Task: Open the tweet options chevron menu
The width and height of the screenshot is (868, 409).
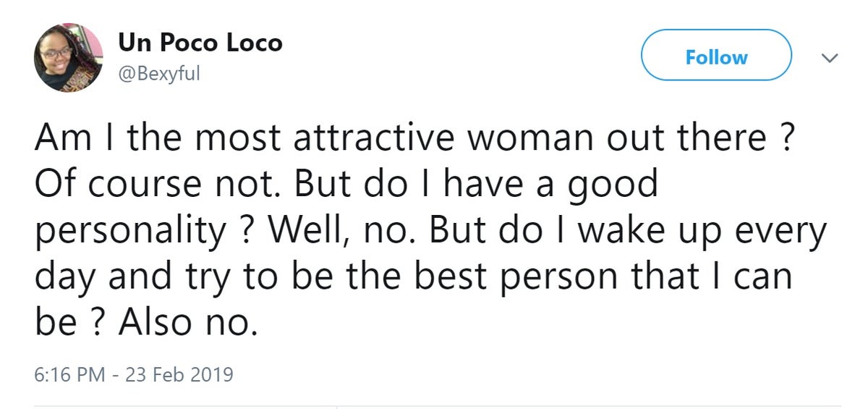Action: [830, 57]
